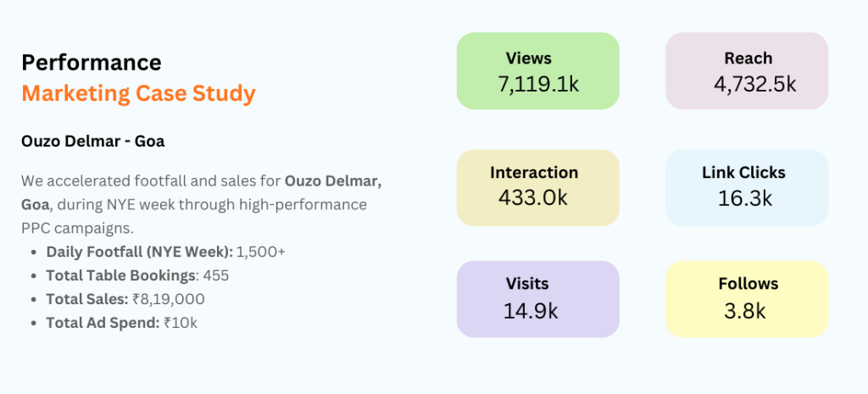Click the Reach label on pink card
868x394 pixels.
coord(748,58)
